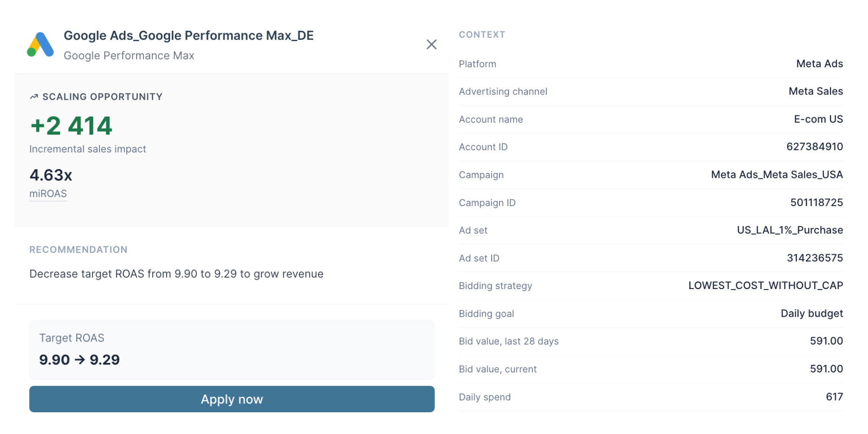Click the Ad set value US_LAL_1%_Purchase
The height and width of the screenshot is (434, 868).
pos(790,230)
